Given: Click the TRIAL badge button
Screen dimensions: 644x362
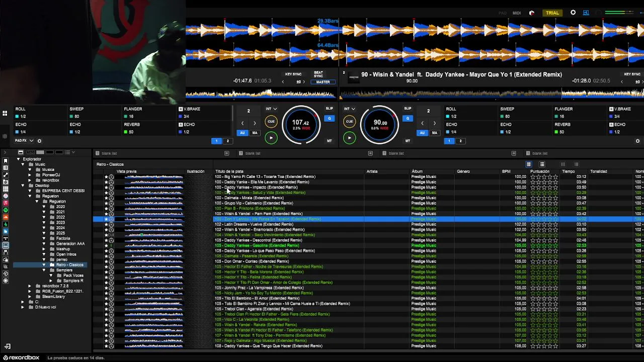Looking at the screenshot, I should (552, 13).
